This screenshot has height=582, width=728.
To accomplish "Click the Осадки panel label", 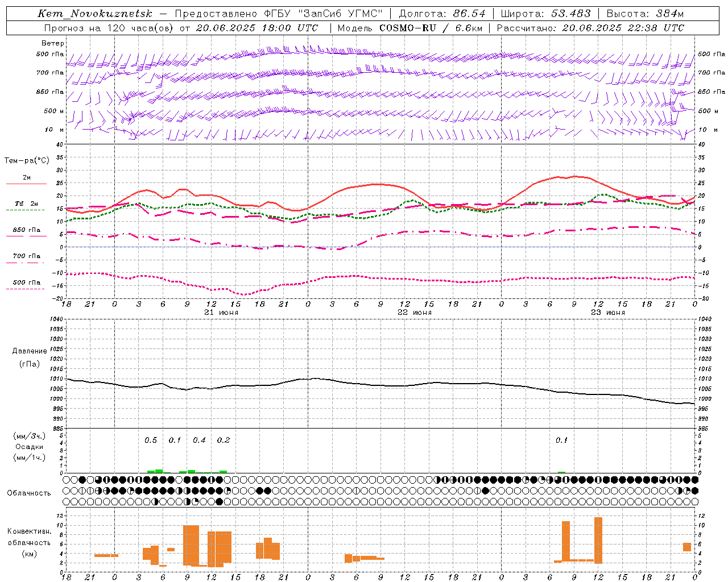I will click(30, 447).
